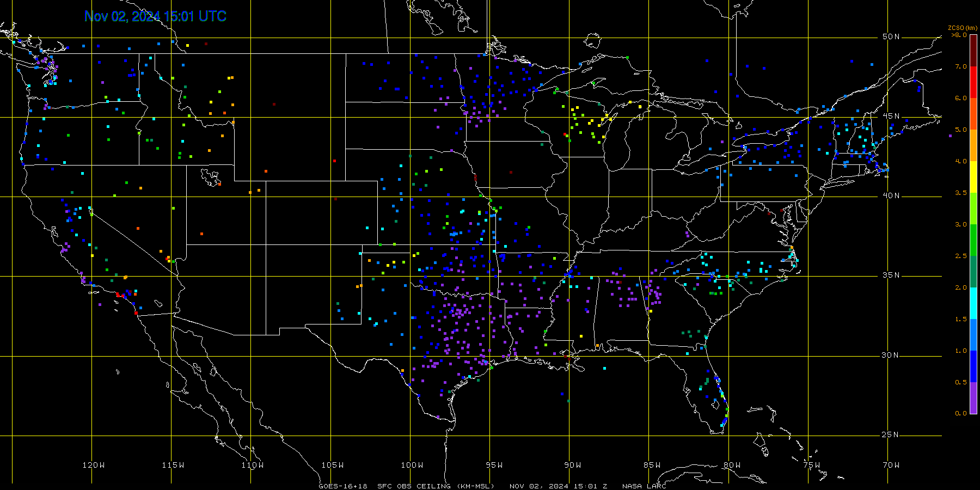The height and width of the screenshot is (490, 980).
Task: Click the '90W' longitude label
Action: tap(573, 465)
